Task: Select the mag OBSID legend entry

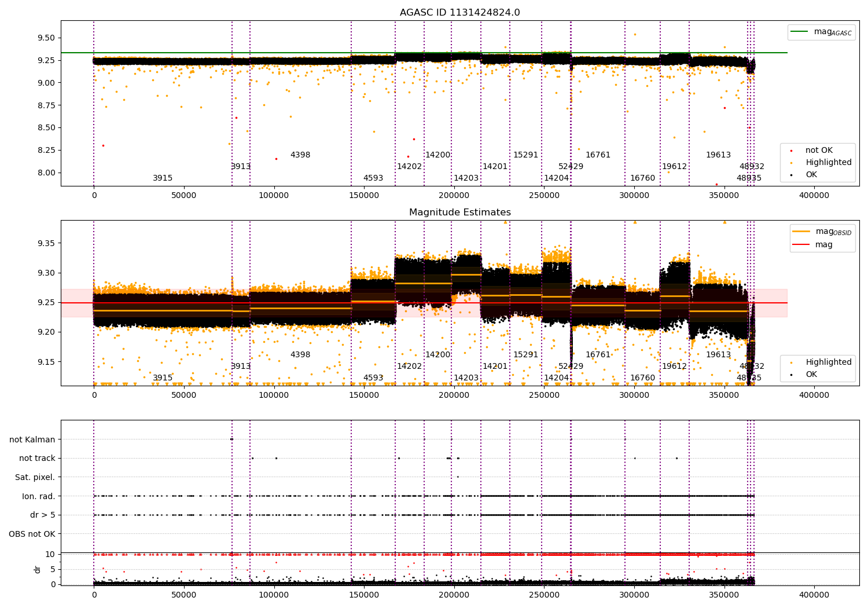Action: click(822, 232)
